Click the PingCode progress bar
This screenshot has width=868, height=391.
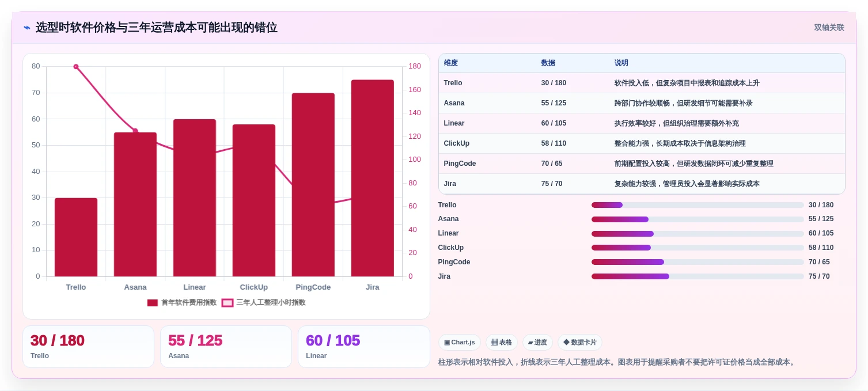[x=698, y=262]
